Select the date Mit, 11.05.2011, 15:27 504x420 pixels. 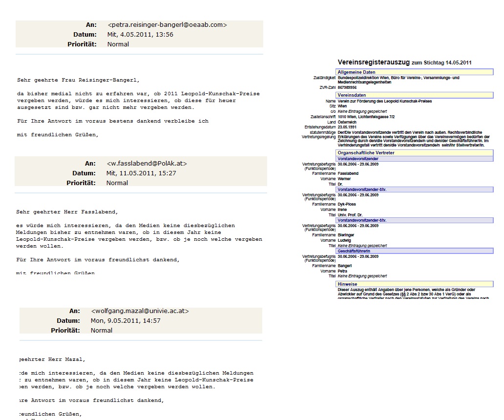tap(141, 173)
